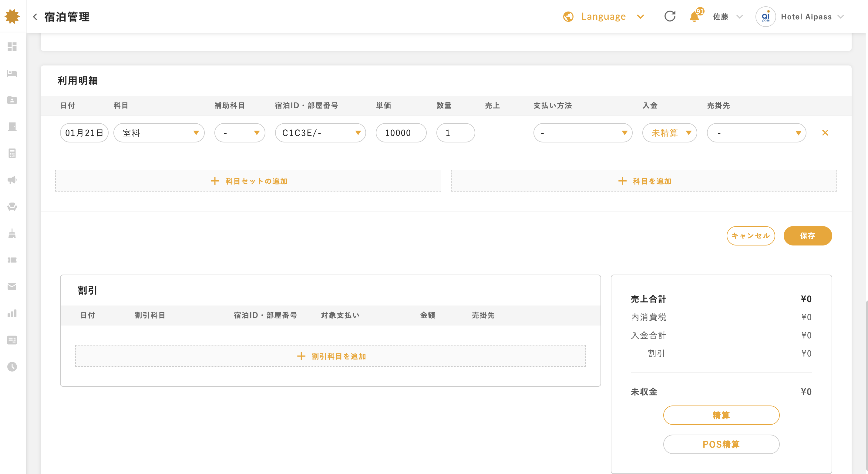Open the C1C3E/- room dropdown
The image size is (868, 474).
click(x=321, y=133)
